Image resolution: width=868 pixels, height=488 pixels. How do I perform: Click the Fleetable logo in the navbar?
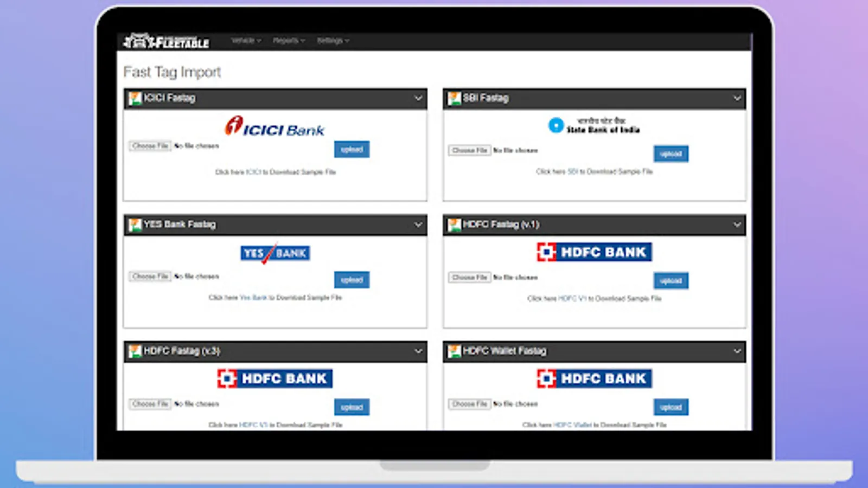166,41
